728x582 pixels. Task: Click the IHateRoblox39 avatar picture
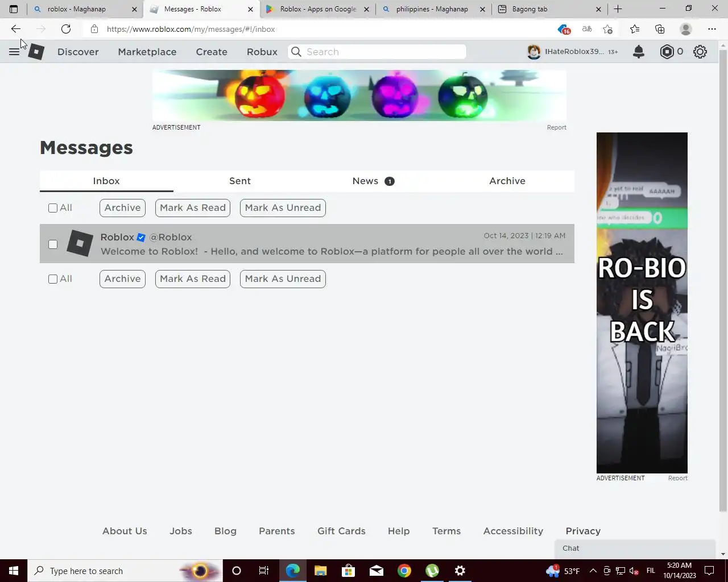(x=533, y=52)
